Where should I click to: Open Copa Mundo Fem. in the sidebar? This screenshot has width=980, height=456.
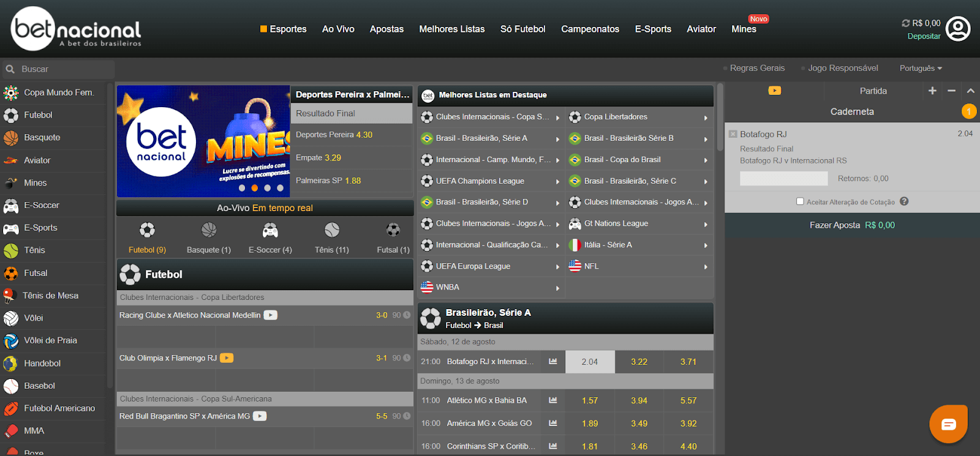(x=53, y=92)
